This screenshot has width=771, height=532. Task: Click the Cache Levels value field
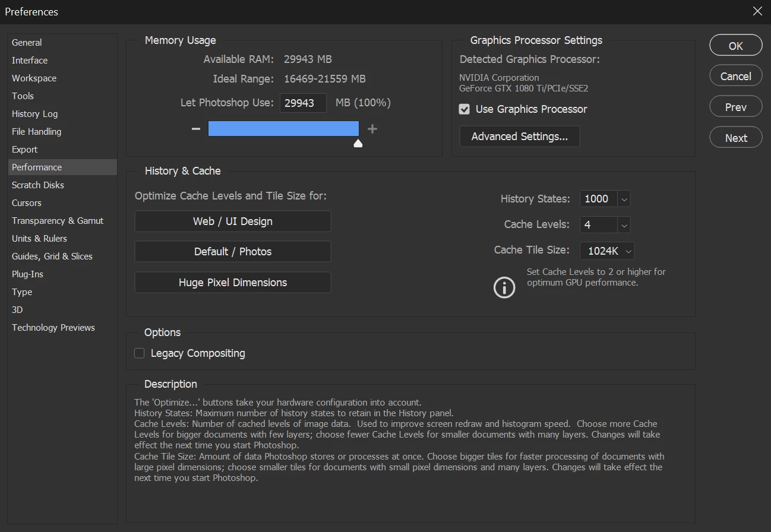[x=599, y=225]
